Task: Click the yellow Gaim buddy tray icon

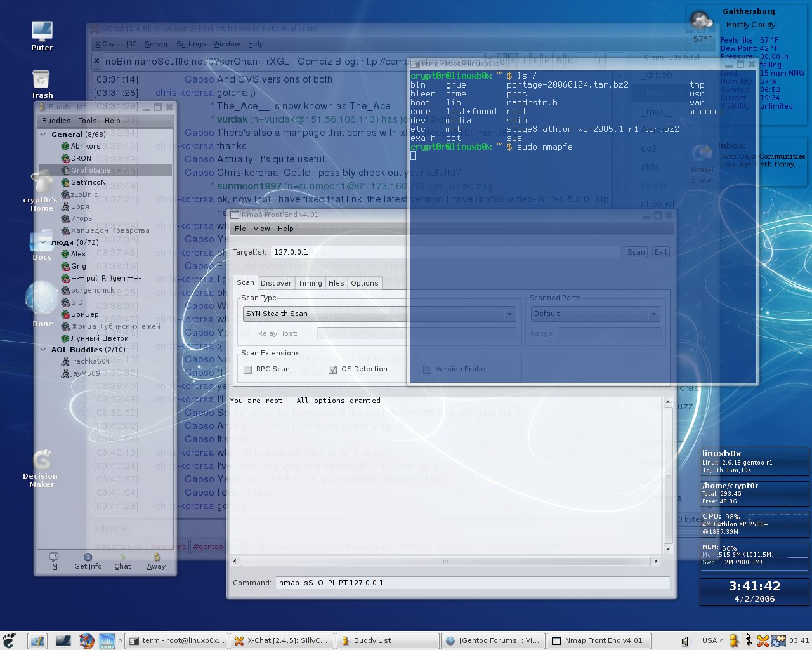Action: pyautogui.click(x=735, y=640)
